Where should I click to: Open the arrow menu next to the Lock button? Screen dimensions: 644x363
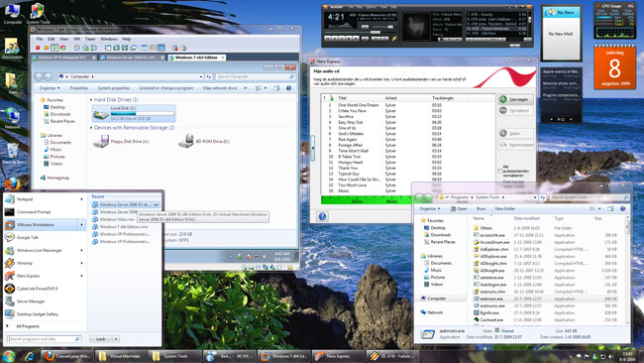[116, 339]
